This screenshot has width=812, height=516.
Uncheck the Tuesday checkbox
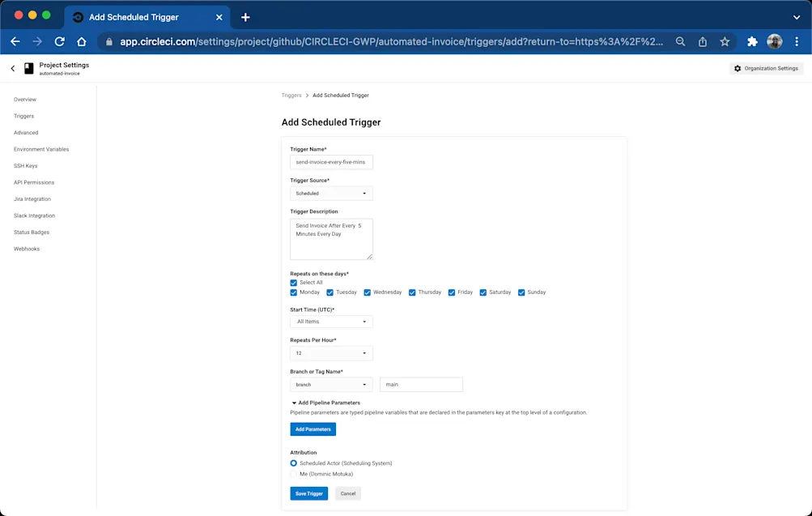point(329,292)
